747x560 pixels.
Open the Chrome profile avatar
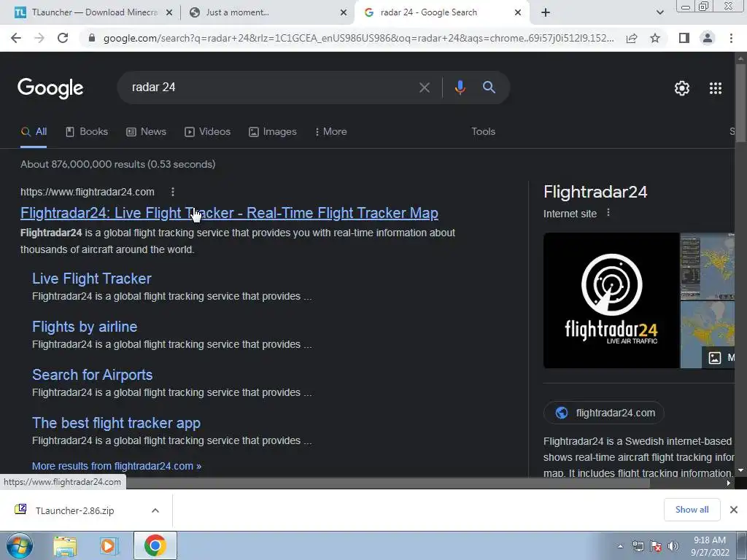[x=708, y=38]
